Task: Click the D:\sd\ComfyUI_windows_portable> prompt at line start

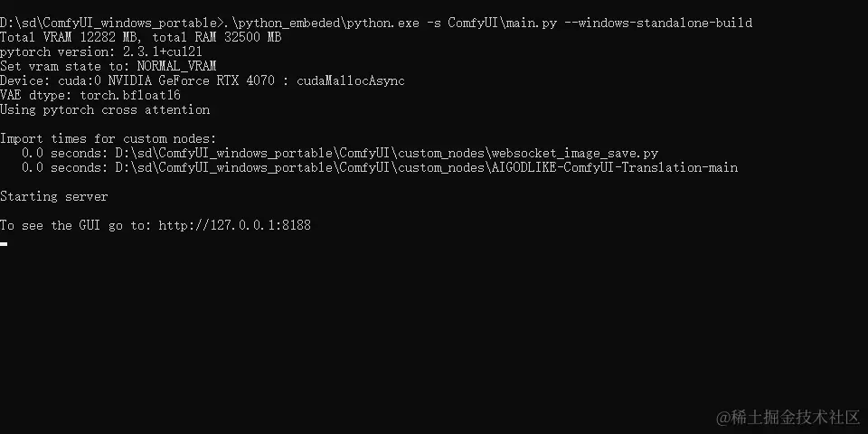Action: (113, 23)
